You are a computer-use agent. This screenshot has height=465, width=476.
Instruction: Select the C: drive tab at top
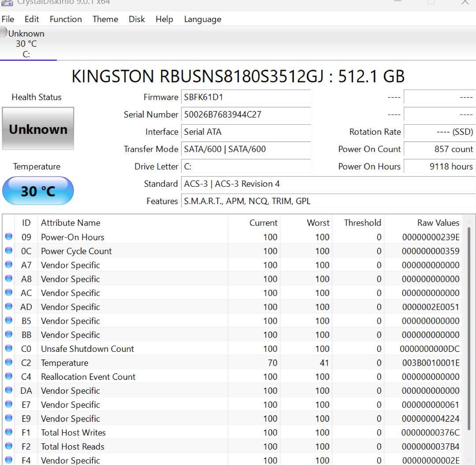tap(26, 44)
